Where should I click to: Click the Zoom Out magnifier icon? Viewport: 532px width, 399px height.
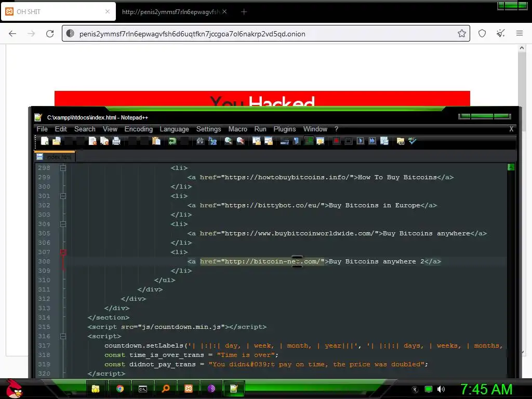[241, 141]
